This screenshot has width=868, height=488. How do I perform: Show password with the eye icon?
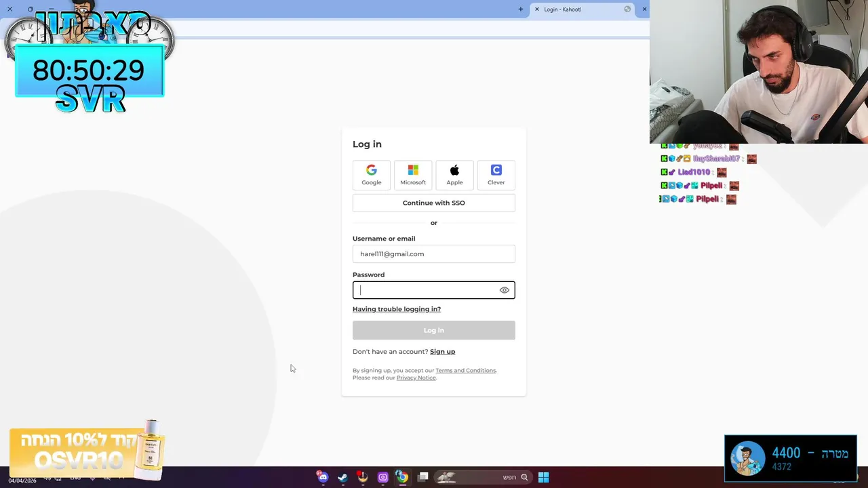coord(504,290)
